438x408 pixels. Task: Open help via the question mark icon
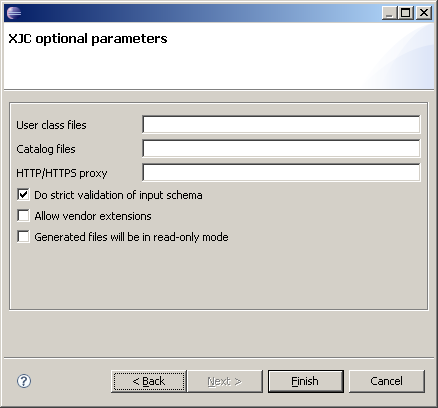pos(24,381)
